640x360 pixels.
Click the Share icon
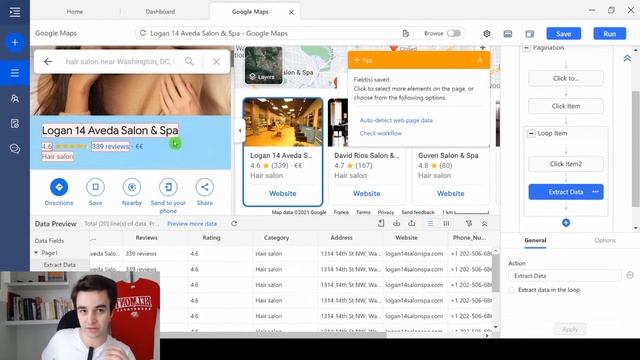click(x=204, y=187)
